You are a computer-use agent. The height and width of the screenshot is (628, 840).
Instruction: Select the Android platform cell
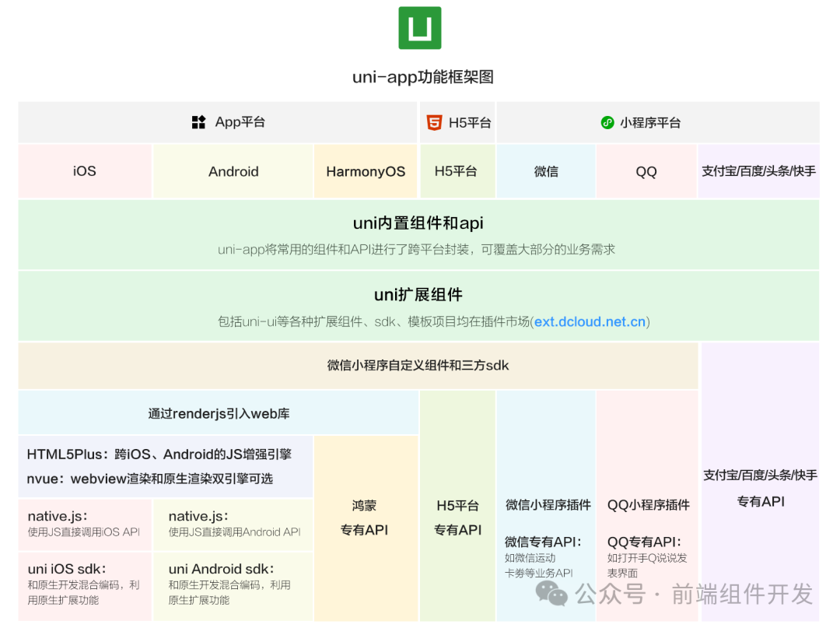(x=233, y=171)
